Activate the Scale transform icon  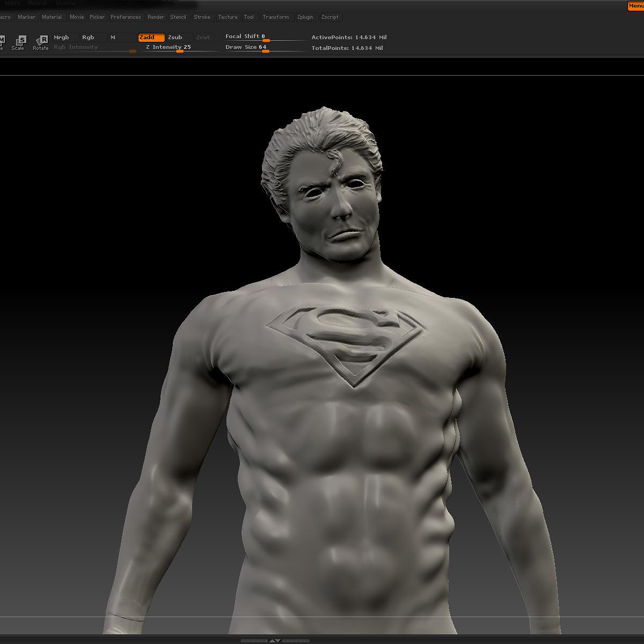point(18,43)
